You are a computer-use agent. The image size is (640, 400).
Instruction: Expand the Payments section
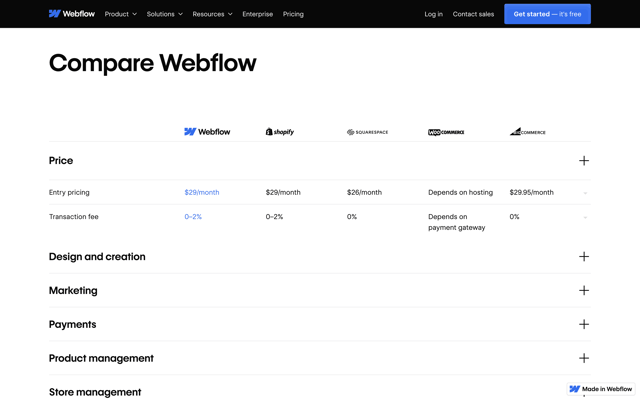pos(584,324)
